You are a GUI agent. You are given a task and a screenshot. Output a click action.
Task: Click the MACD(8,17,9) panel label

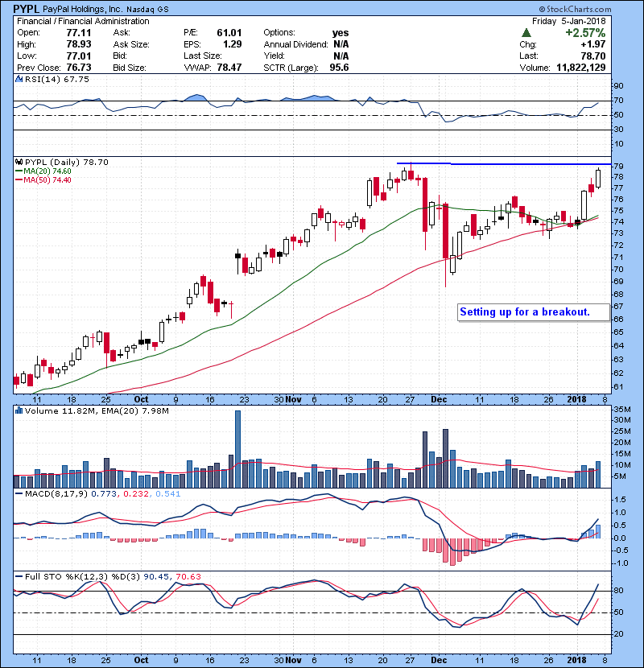[x=56, y=494]
